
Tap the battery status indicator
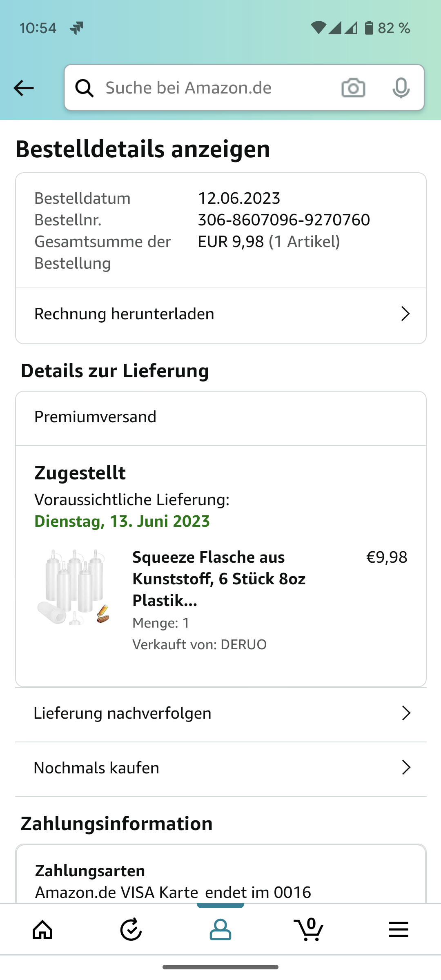pos(369,28)
